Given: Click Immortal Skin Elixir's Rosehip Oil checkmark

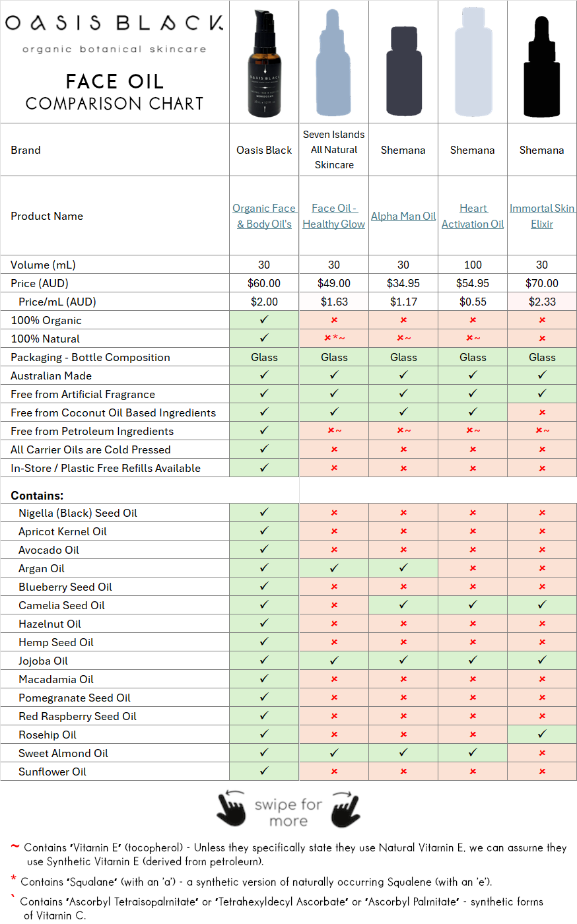Looking at the screenshot, I should coord(541,734).
